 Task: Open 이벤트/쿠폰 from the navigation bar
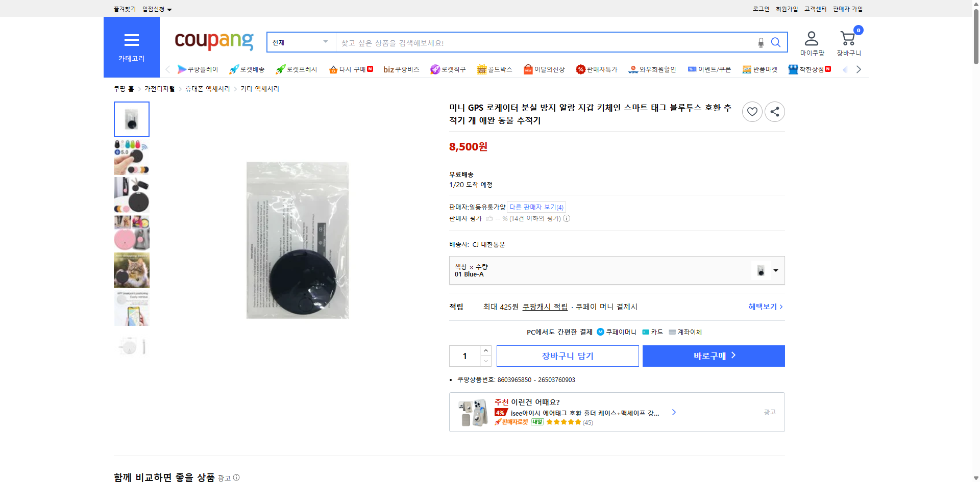coord(709,69)
